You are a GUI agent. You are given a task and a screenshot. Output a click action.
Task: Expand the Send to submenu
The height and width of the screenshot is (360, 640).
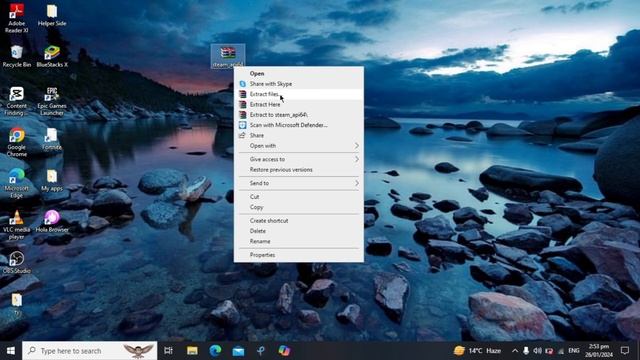tap(299, 183)
